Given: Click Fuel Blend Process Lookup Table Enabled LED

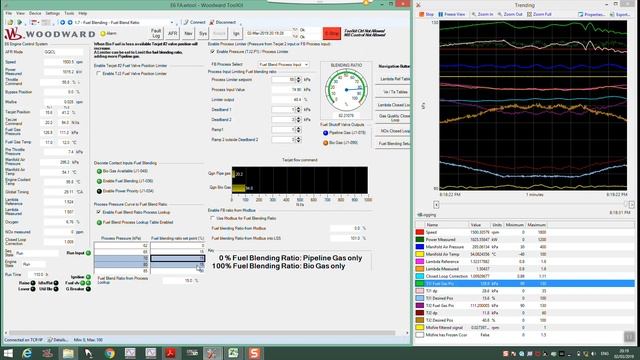Looking at the screenshot, I should pos(99,222).
